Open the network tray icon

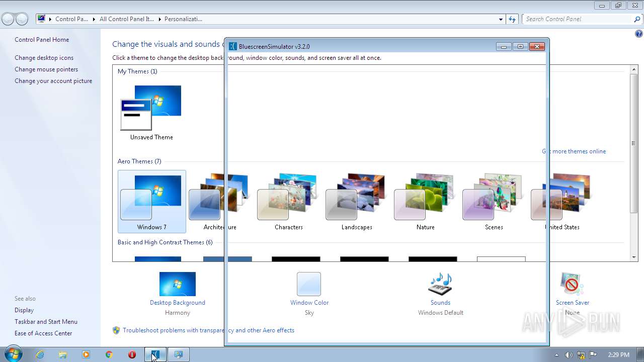(581, 355)
